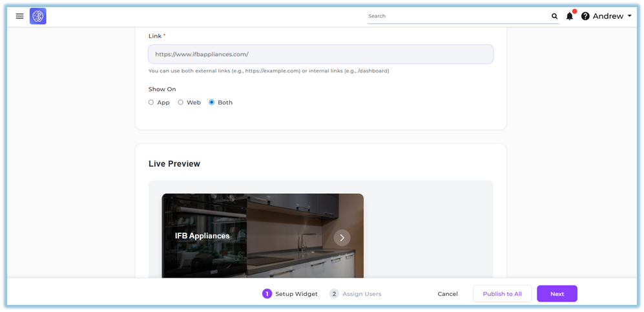Focus the Link URL input field

pyautogui.click(x=320, y=54)
